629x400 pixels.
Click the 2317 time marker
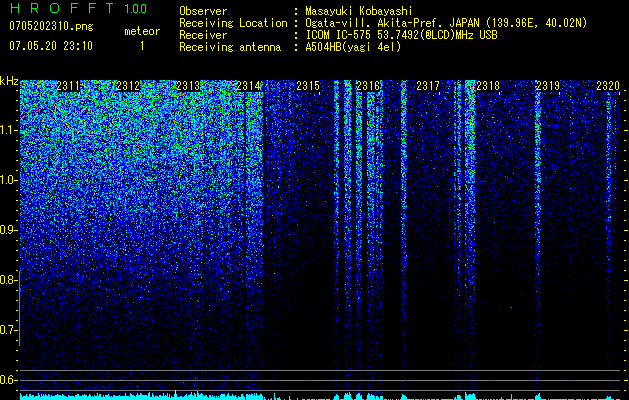[x=428, y=86]
